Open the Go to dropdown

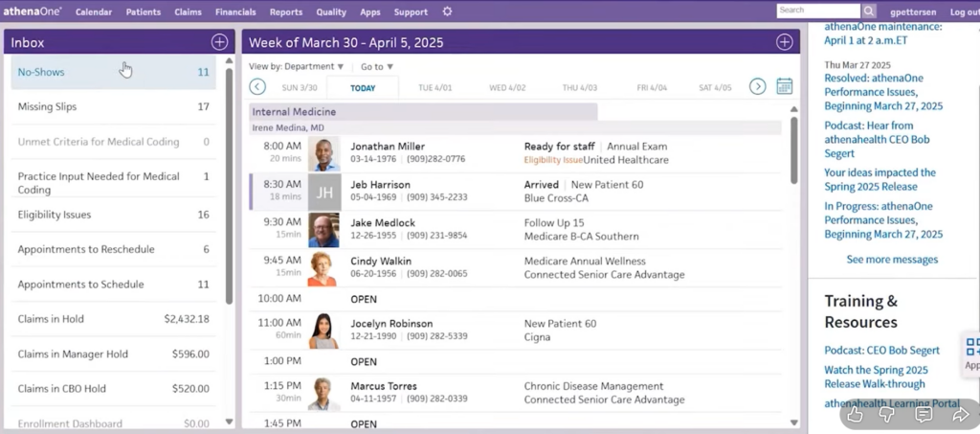tap(377, 67)
